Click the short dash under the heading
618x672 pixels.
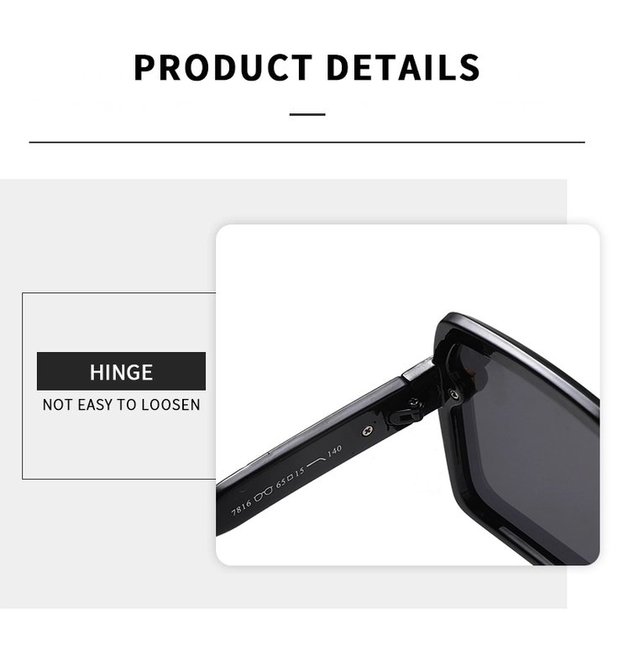307,114
